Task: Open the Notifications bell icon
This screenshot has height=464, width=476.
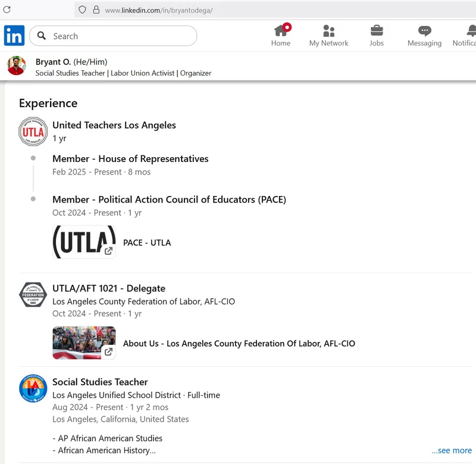Action: [470, 30]
